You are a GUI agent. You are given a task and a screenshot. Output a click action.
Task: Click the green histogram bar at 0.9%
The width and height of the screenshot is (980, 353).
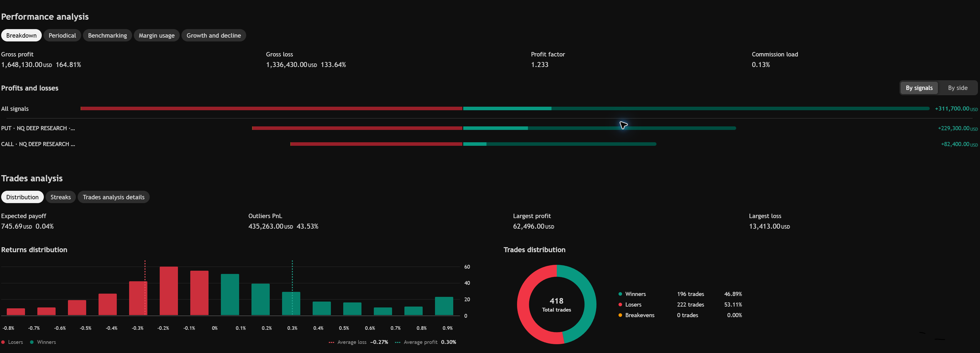pyautogui.click(x=444, y=306)
